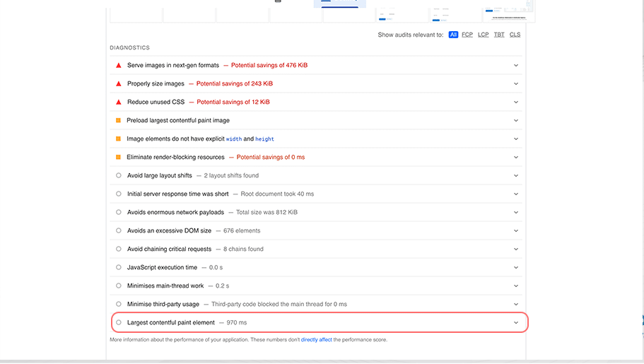
Task: Click 'Potential savings of 12 KiB' text
Action: pos(233,102)
